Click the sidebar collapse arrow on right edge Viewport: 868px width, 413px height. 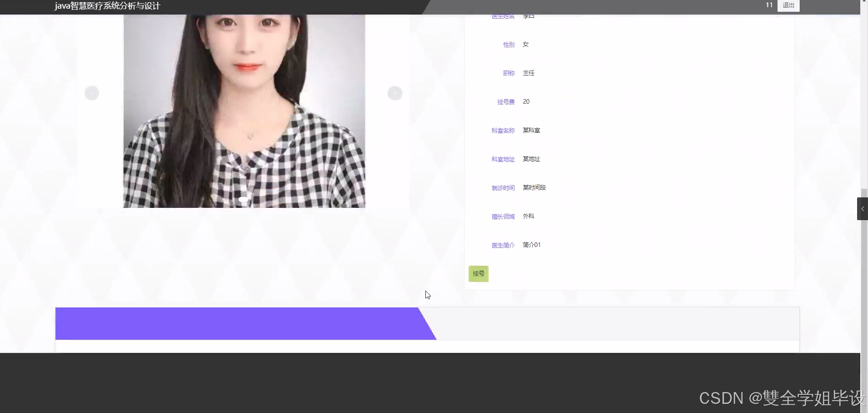click(862, 209)
